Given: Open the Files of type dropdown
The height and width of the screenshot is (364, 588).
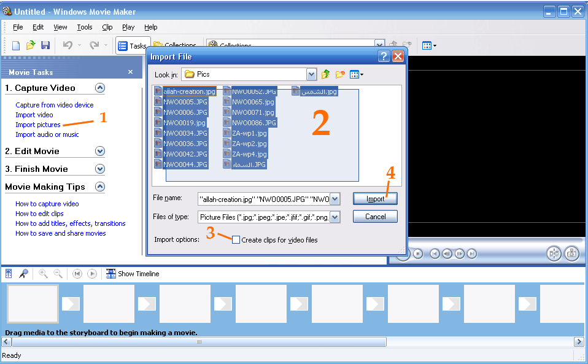Looking at the screenshot, I should 335,217.
